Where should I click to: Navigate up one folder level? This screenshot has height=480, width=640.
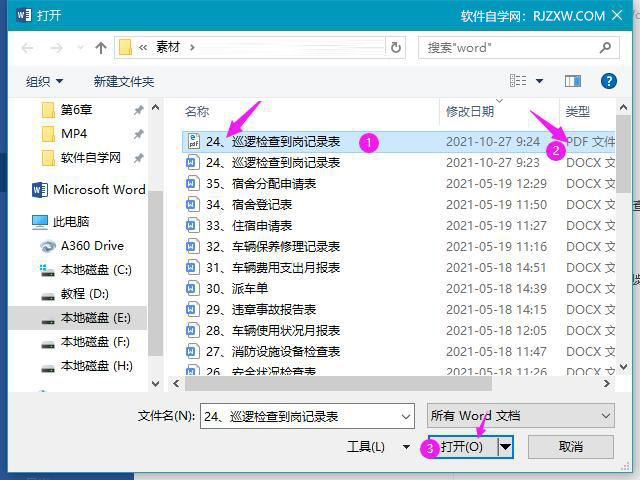(101, 48)
